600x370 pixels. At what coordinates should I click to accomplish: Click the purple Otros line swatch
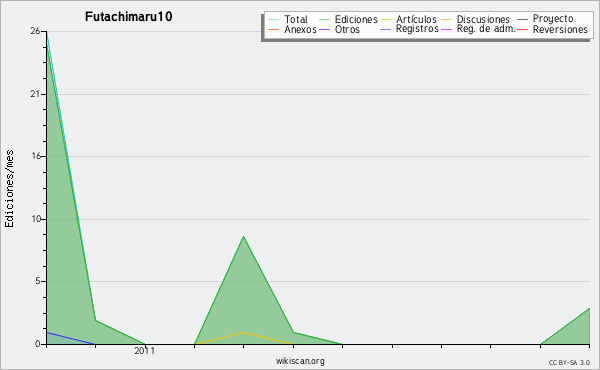(324, 29)
